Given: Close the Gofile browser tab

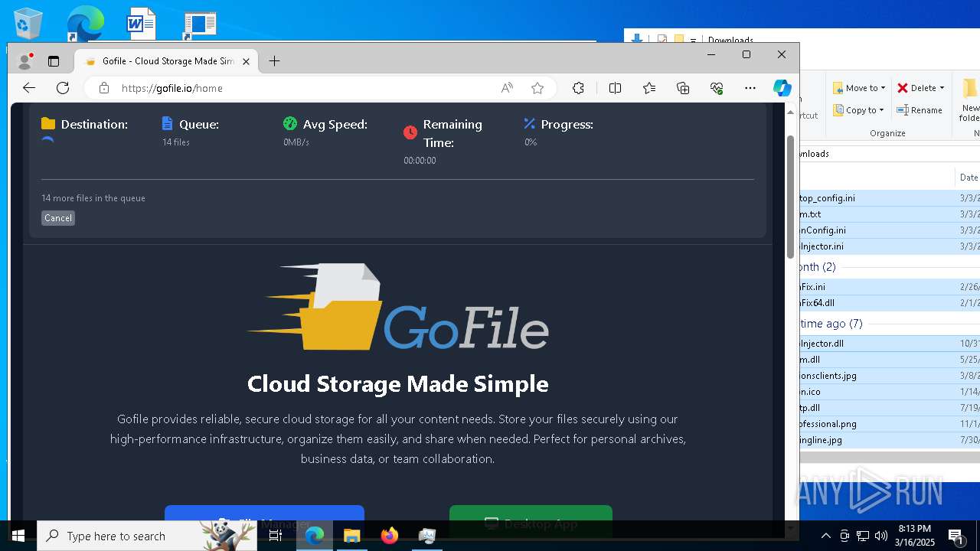Looking at the screenshot, I should (x=246, y=61).
